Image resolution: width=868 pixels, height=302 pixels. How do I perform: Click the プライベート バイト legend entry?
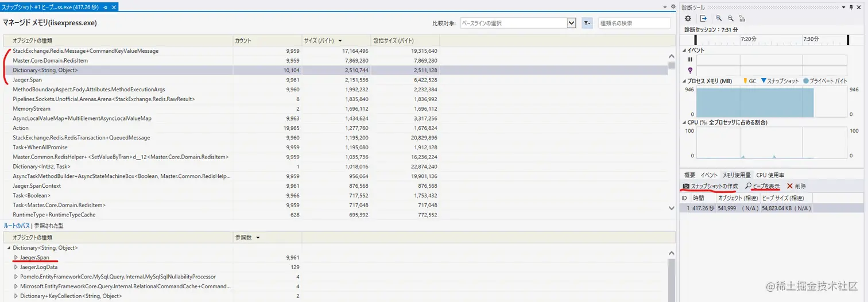click(826, 81)
